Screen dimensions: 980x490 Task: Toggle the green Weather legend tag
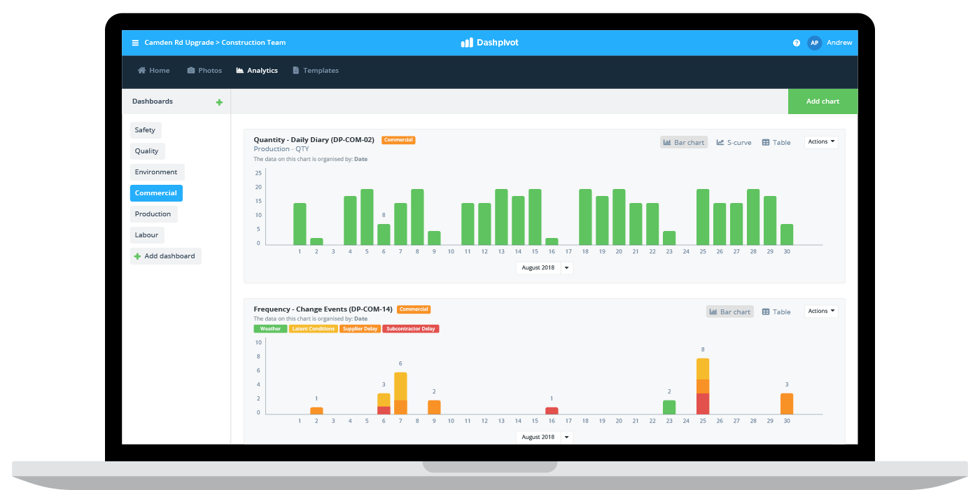coord(270,328)
